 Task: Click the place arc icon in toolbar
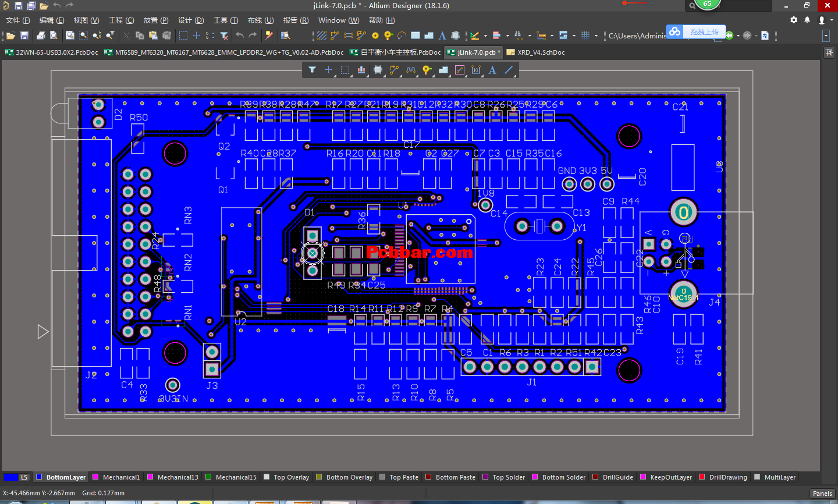click(402, 36)
